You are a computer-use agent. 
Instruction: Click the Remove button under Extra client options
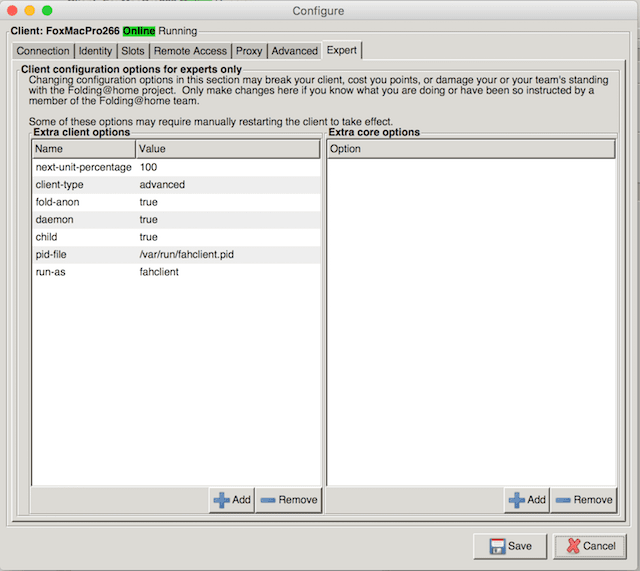point(289,500)
